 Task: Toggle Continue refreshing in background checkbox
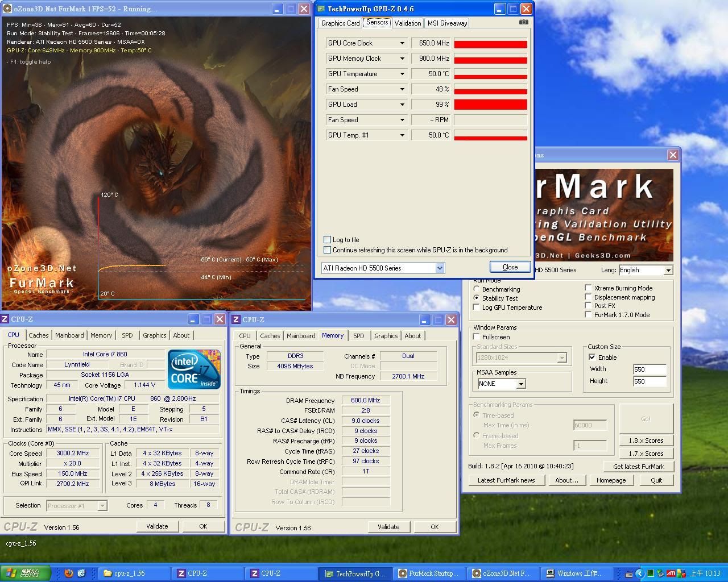pyautogui.click(x=327, y=250)
